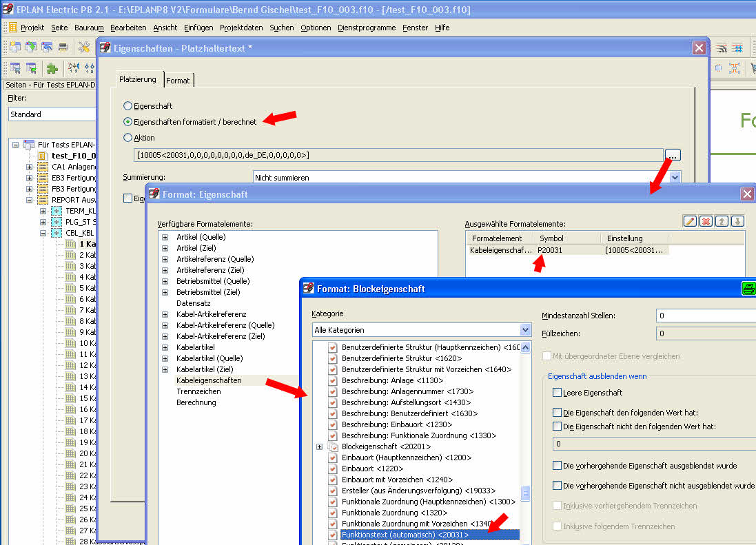Click the cyan cross-connection lines toolbar icon
The height and width of the screenshot is (545, 756).
[737, 48]
